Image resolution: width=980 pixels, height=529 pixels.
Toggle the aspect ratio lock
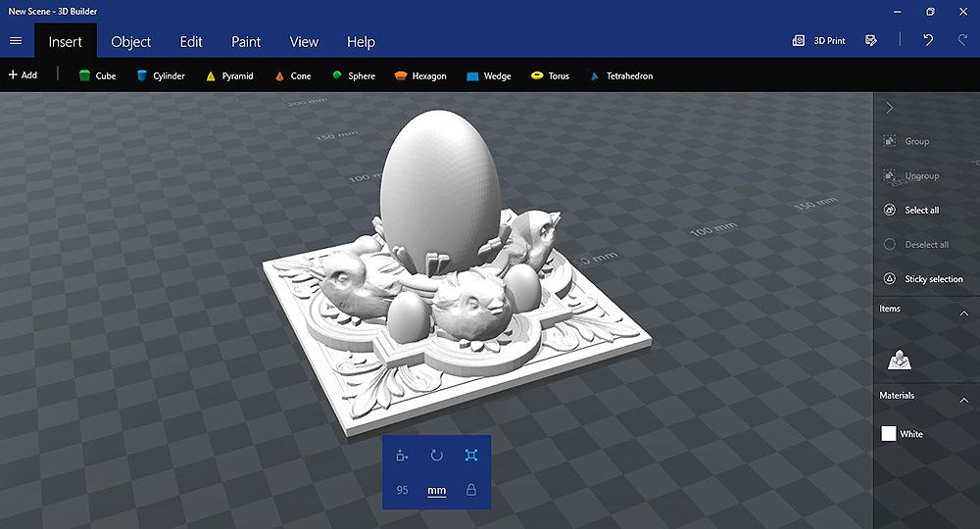point(471,490)
